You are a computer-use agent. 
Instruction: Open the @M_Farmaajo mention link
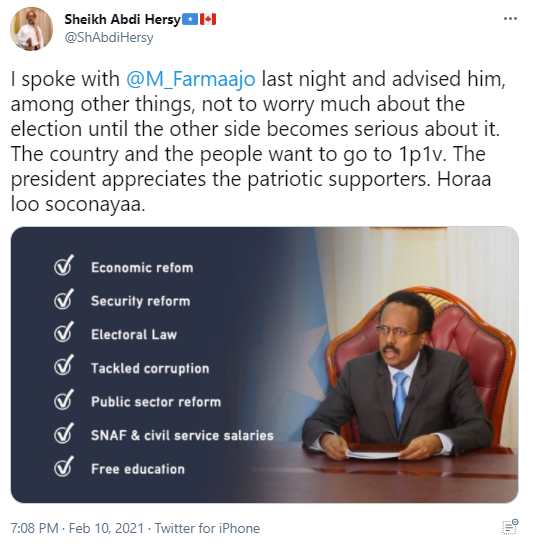click(191, 79)
